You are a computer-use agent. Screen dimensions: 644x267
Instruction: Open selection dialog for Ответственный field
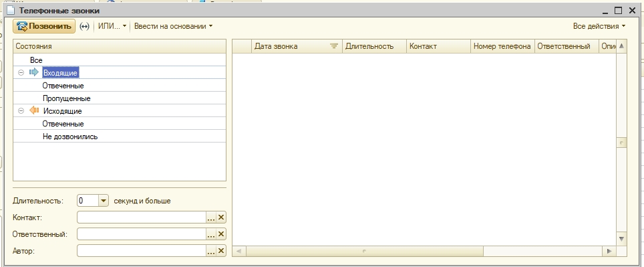[x=211, y=234]
